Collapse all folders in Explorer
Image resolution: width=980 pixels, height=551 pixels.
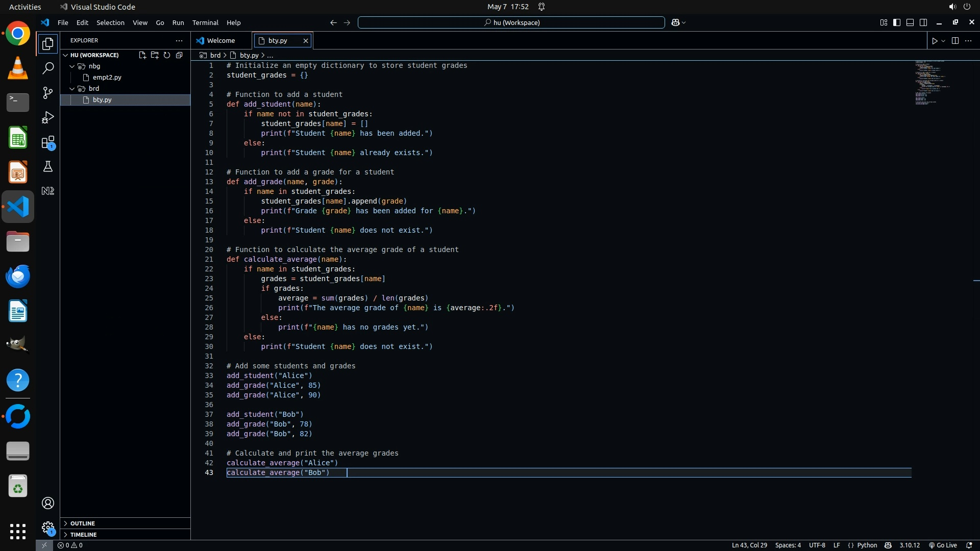tap(179, 55)
